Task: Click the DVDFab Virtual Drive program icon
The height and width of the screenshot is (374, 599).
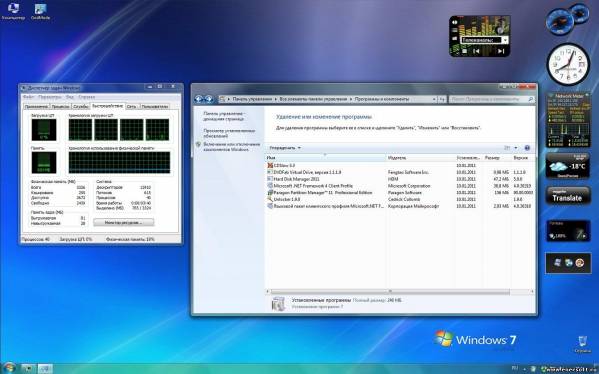Action: coord(270,172)
